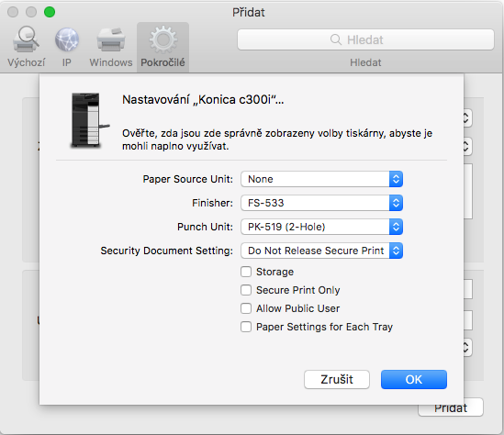Click the Přidat button behind the dialog
This screenshot has height=435, width=504.
click(x=451, y=408)
